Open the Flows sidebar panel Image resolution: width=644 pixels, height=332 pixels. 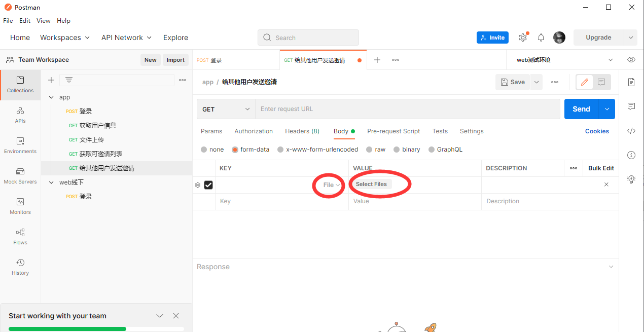pyautogui.click(x=20, y=237)
